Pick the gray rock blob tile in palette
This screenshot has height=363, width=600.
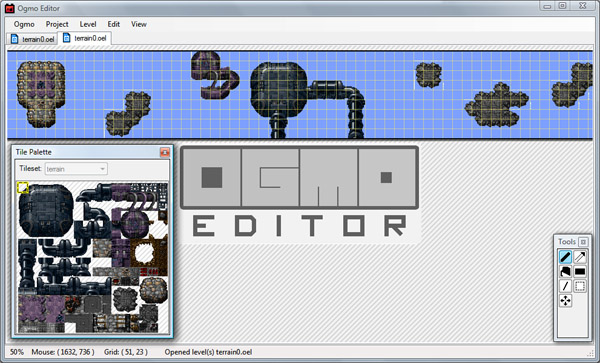(125, 299)
